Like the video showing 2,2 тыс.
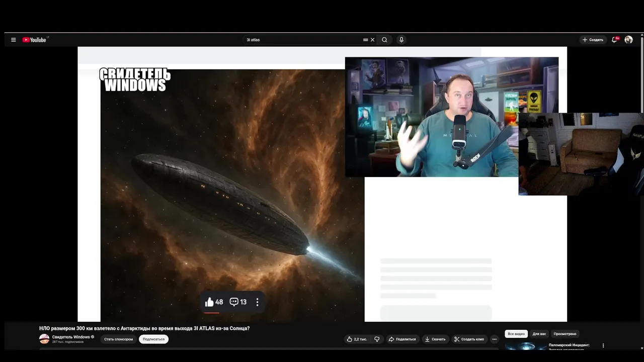Image resolution: width=644 pixels, height=362 pixels. pos(357,339)
